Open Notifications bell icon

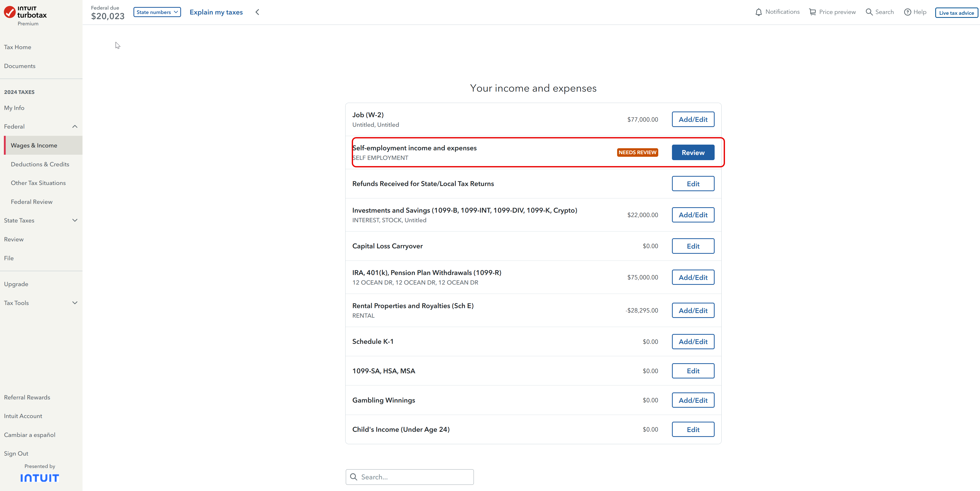coord(758,12)
